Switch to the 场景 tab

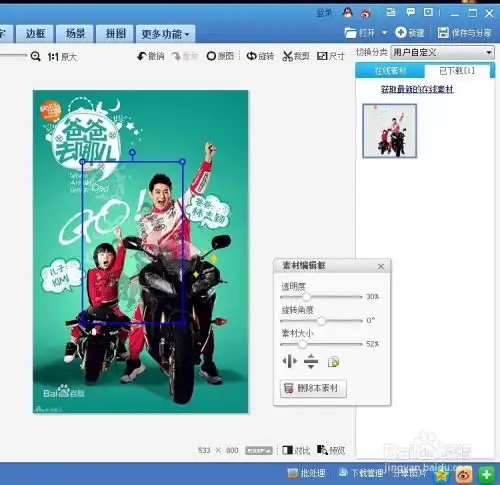(x=75, y=33)
